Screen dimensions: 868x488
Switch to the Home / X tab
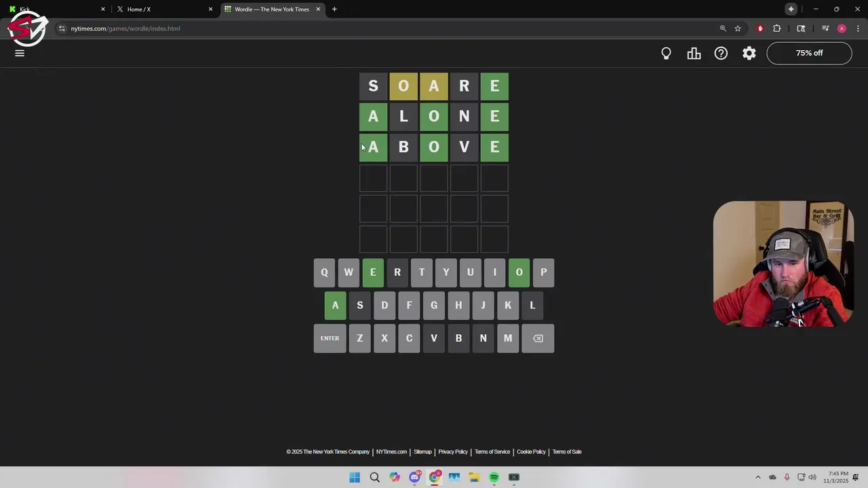(165, 9)
